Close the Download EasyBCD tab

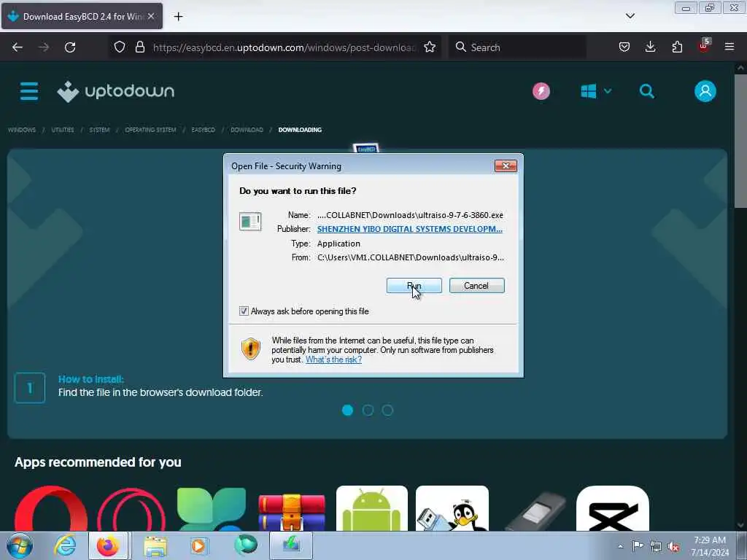[x=151, y=16]
